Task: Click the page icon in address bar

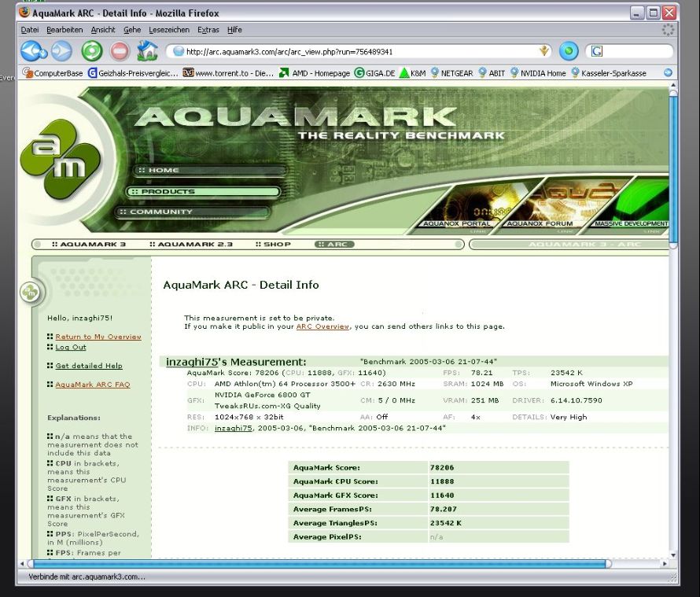Action: (178, 51)
